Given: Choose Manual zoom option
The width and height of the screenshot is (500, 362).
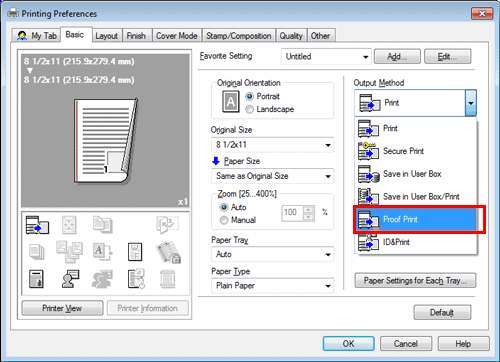Looking at the screenshot, I should [238, 220].
